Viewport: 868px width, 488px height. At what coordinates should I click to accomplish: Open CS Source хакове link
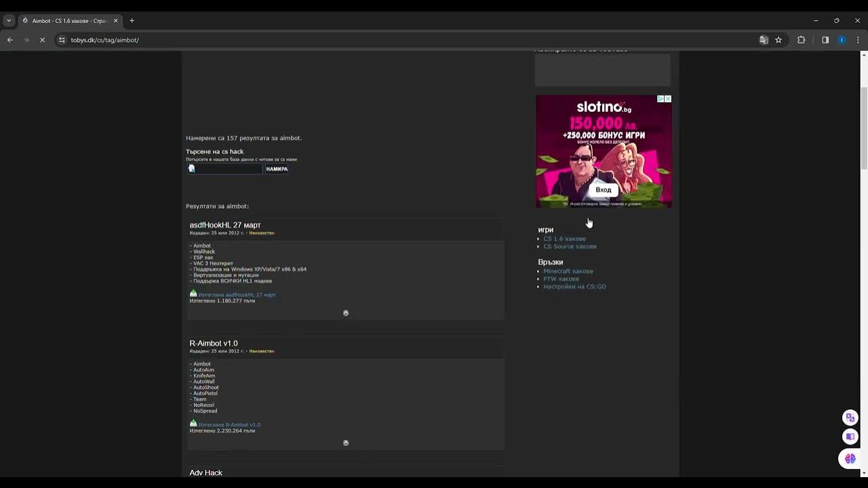[570, 247]
